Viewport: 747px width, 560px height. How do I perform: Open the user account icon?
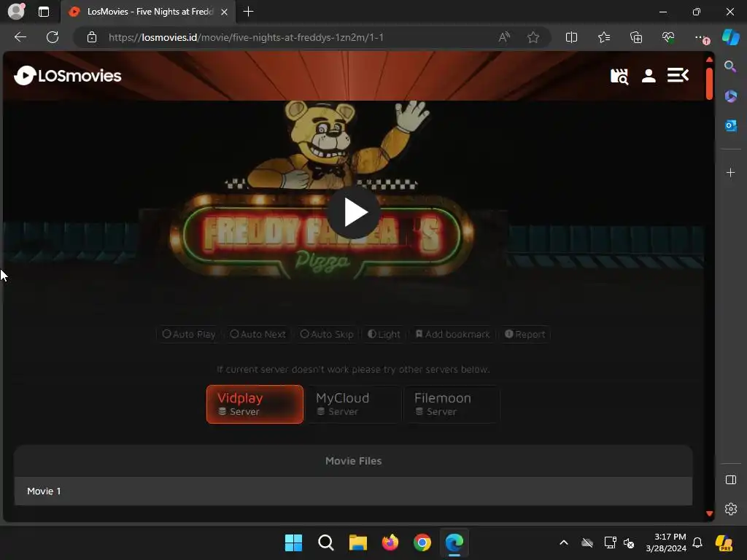[649, 76]
